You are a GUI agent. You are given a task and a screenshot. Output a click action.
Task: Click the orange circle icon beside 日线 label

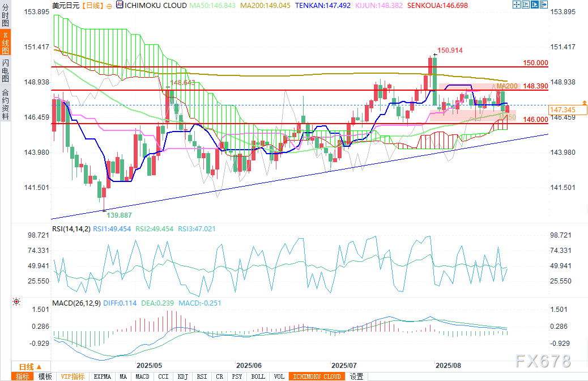(109, 5)
